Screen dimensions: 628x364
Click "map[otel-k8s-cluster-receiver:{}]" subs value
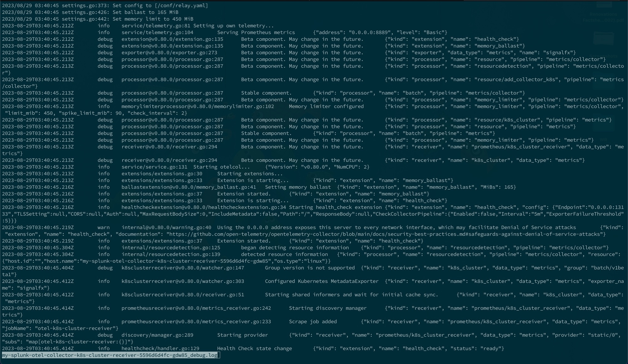(x=78, y=342)
